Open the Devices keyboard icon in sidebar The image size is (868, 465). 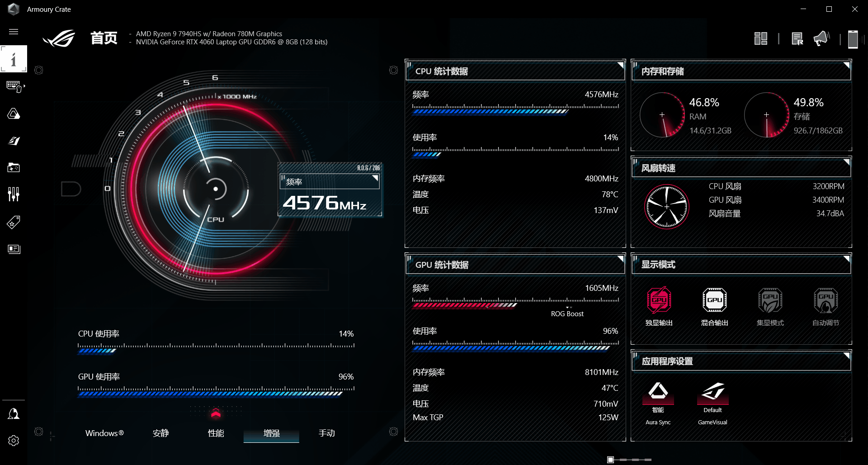point(14,86)
